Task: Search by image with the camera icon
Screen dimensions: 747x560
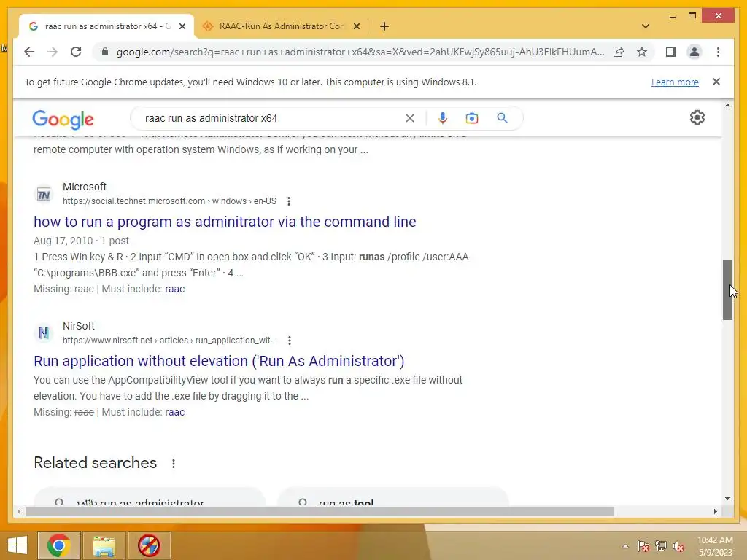Action: (472, 118)
